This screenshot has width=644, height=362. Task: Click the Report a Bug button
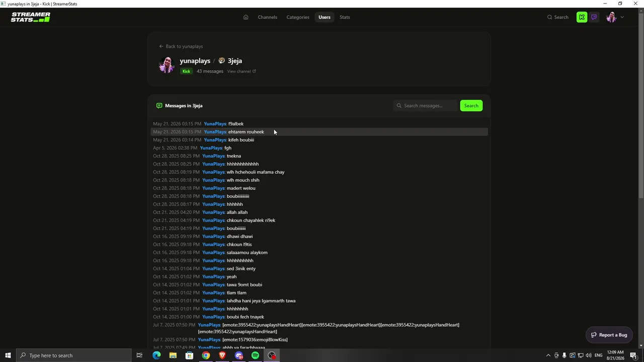click(x=609, y=335)
